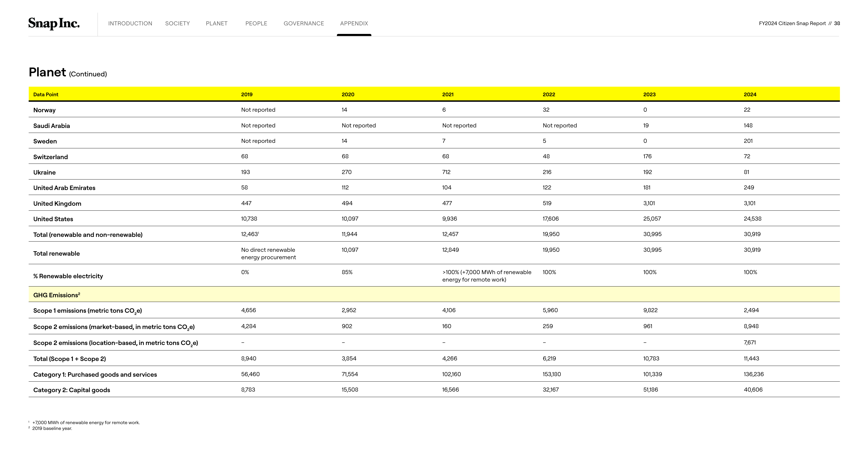Click the 2021 column header
868x455 pixels.
(448, 94)
